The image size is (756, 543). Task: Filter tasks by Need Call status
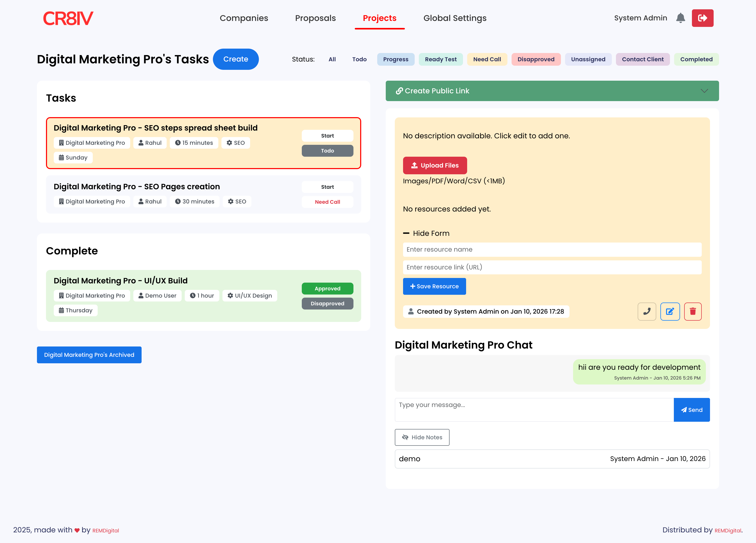(x=487, y=59)
